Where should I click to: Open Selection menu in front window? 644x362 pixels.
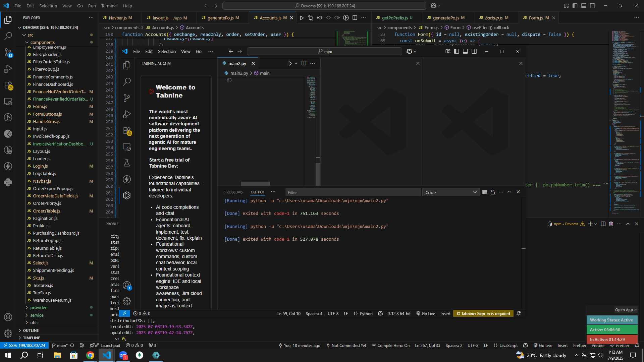(167, 51)
